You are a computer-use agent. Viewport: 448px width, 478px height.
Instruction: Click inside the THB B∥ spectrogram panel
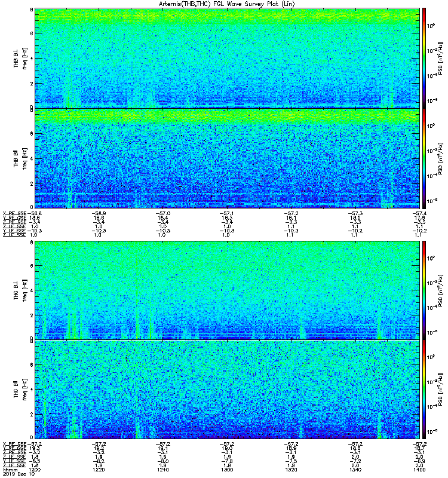(228, 158)
